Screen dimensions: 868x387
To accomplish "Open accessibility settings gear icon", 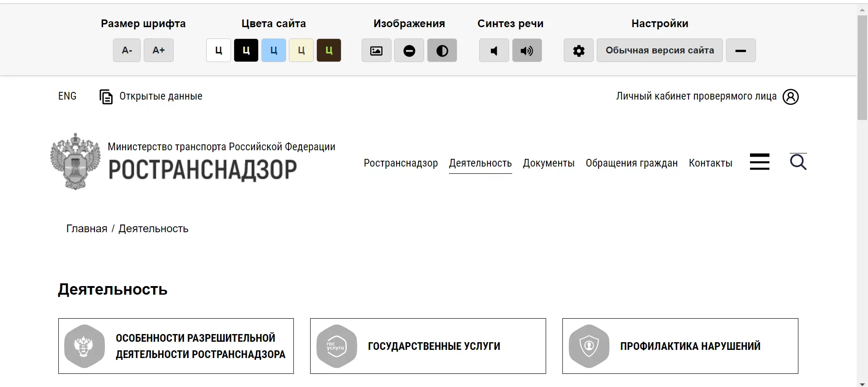I will [x=578, y=50].
